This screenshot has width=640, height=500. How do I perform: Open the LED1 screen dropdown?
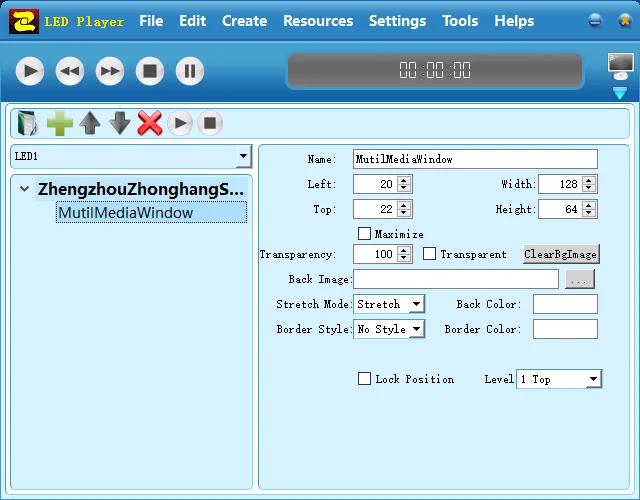(243, 157)
